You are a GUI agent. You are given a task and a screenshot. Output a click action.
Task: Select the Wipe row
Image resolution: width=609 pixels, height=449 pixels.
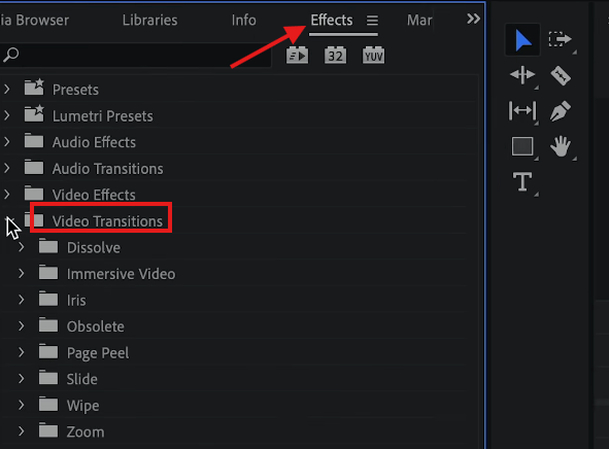(239, 405)
